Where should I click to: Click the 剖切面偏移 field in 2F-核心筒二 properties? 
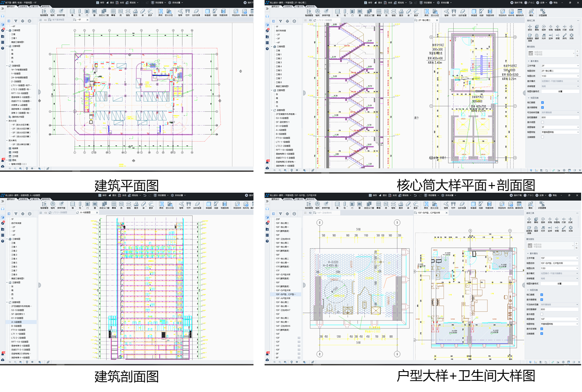click(x=559, y=117)
